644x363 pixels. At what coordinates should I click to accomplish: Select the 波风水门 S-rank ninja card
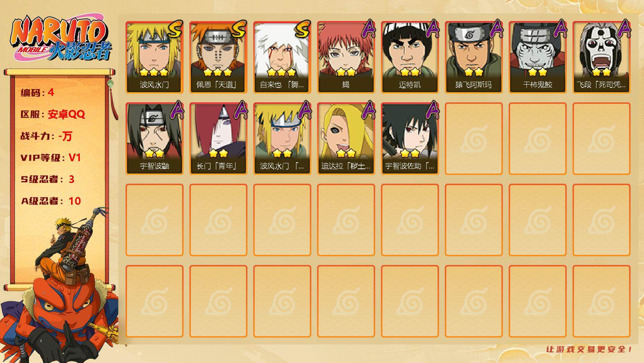pos(155,57)
